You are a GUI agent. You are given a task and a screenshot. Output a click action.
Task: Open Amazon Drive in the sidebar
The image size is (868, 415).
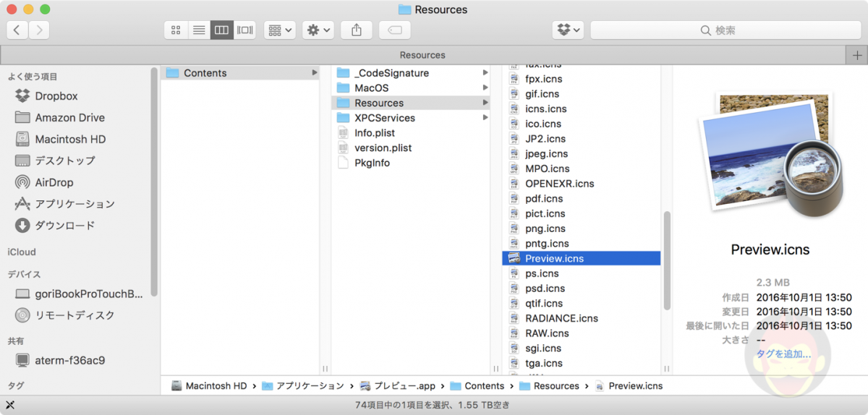pyautogui.click(x=69, y=117)
